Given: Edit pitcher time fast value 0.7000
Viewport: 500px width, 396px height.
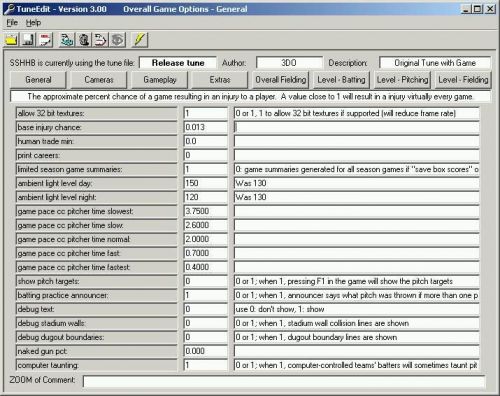Looking at the screenshot, I should click(205, 253).
